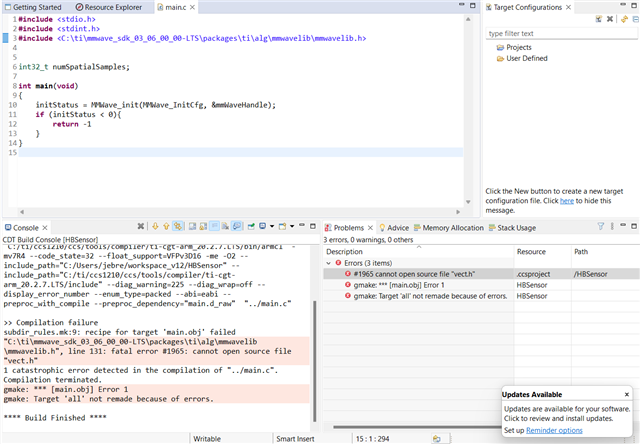Go to previous error with up arrow
The image size is (640, 444).
pos(166,226)
